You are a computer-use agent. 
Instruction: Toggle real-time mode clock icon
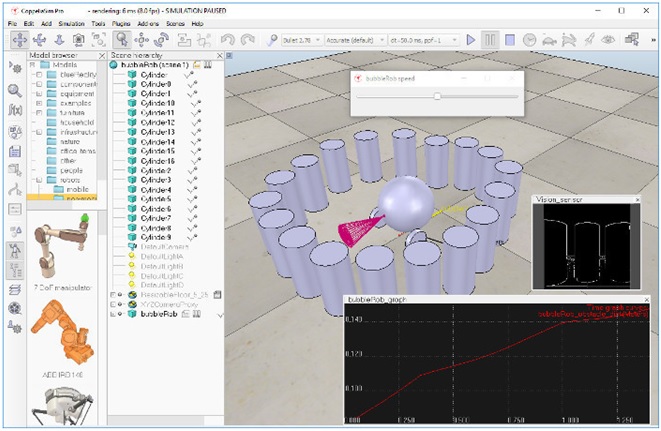pos(529,40)
